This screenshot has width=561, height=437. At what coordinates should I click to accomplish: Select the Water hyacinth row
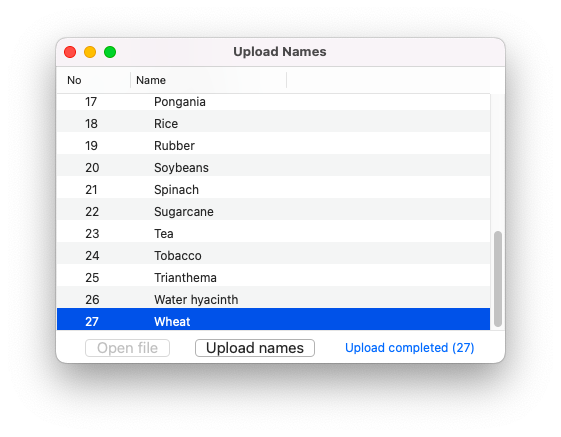point(273,300)
